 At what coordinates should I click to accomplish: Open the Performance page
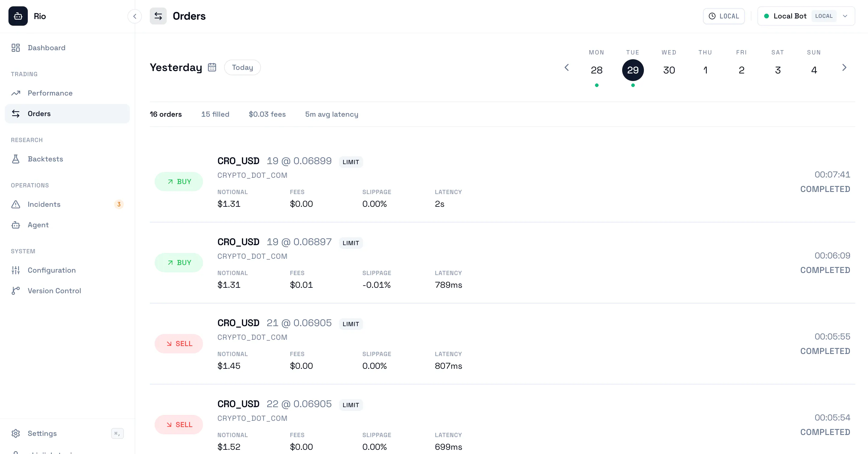point(67,93)
